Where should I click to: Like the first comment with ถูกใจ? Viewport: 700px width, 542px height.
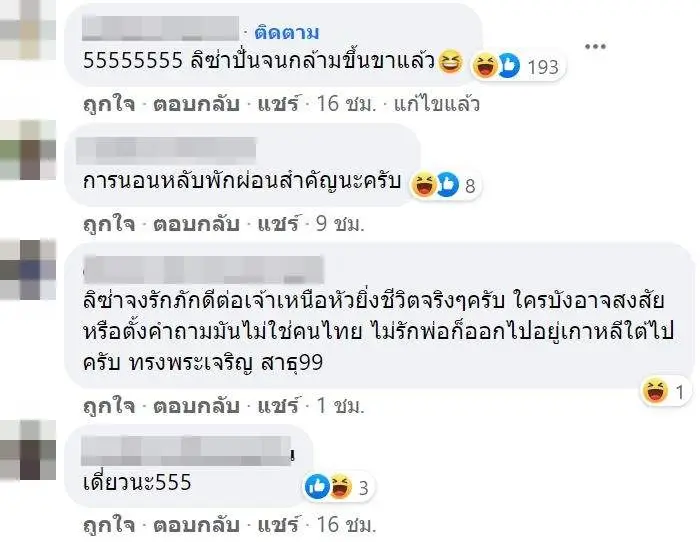pos(109,104)
